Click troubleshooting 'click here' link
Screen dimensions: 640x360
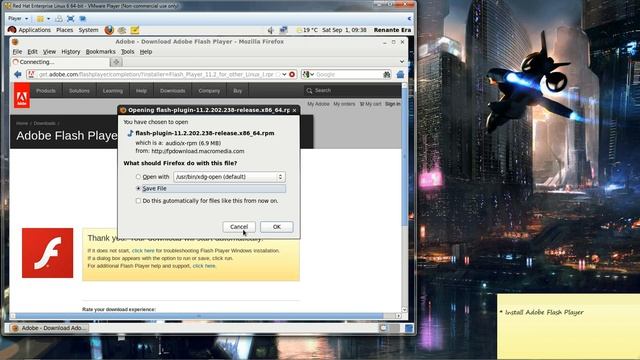pyautogui.click(x=143, y=251)
